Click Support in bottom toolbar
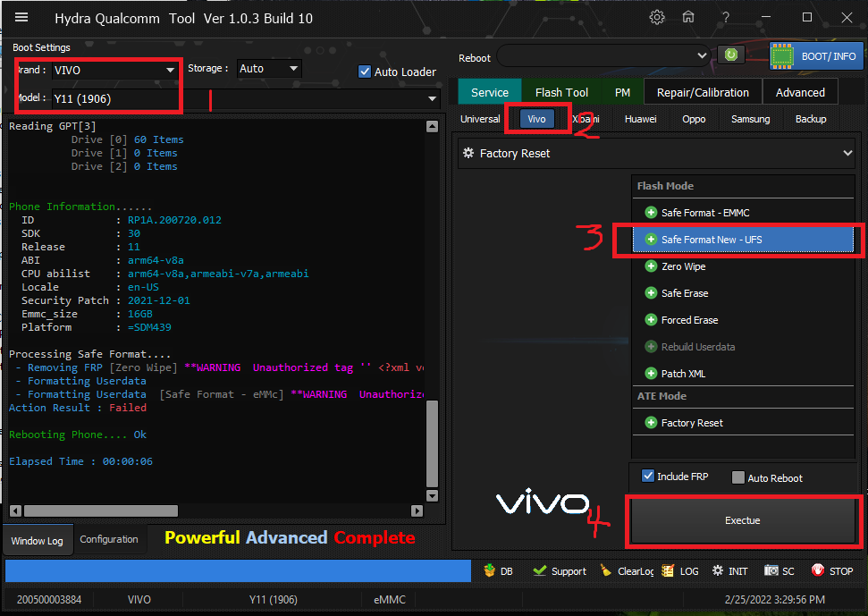This screenshot has height=616, width=868. pyautogui.click(x=560, y=570)
